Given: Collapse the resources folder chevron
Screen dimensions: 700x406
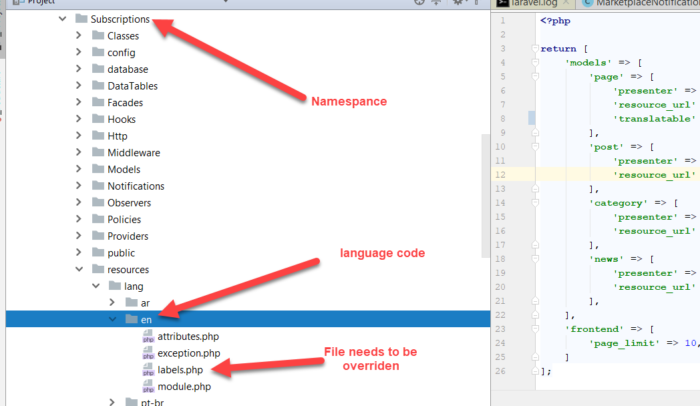Looking at the screenshot, I should (x=79, y=269).
